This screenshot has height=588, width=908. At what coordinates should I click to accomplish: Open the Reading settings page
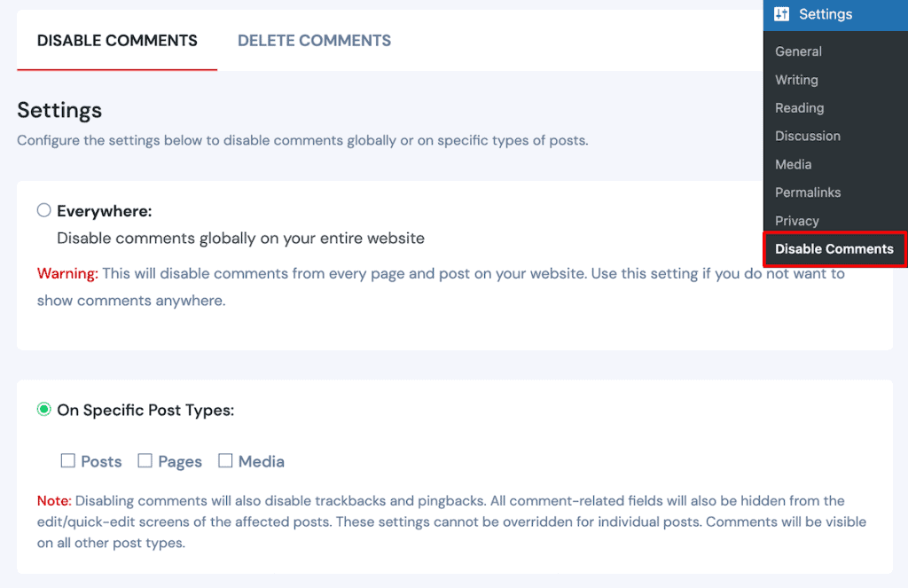click(797, 107)
